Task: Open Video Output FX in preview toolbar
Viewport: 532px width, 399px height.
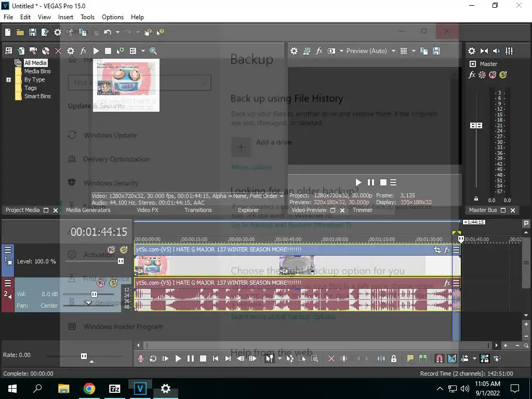Action: click(319, 51)
